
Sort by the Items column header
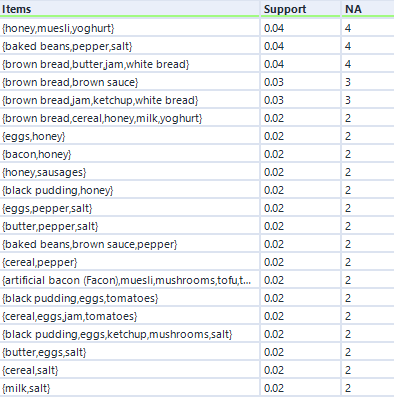[x=129, y=9]
